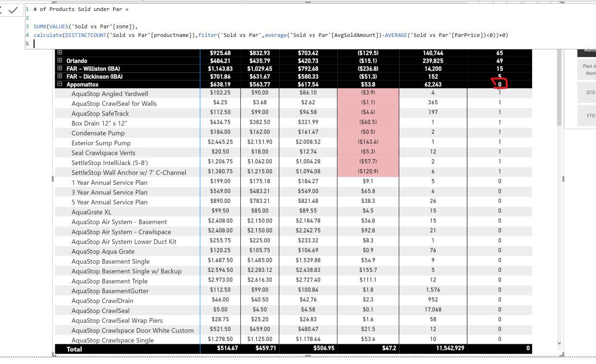The image size is (596, 364).
Task: Collapse the Appomattox row
Action: pos(60,84)
